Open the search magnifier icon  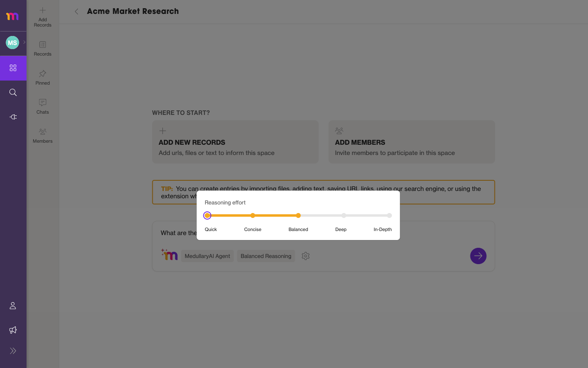click(13, 92)
